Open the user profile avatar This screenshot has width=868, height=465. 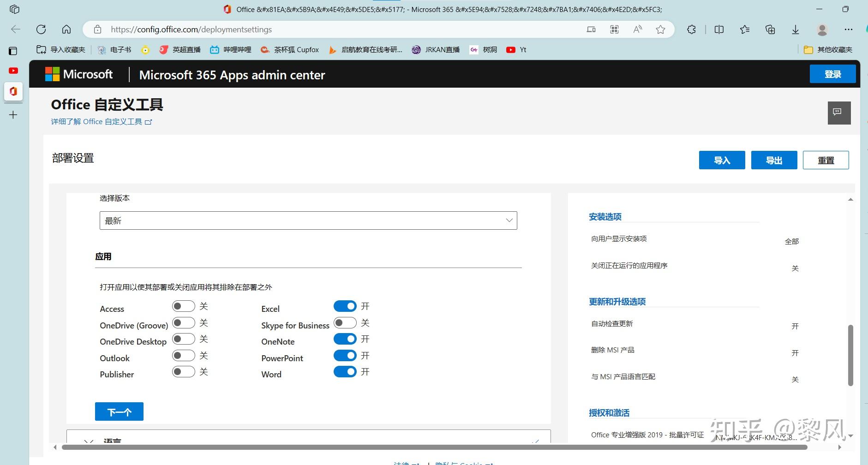822,30
